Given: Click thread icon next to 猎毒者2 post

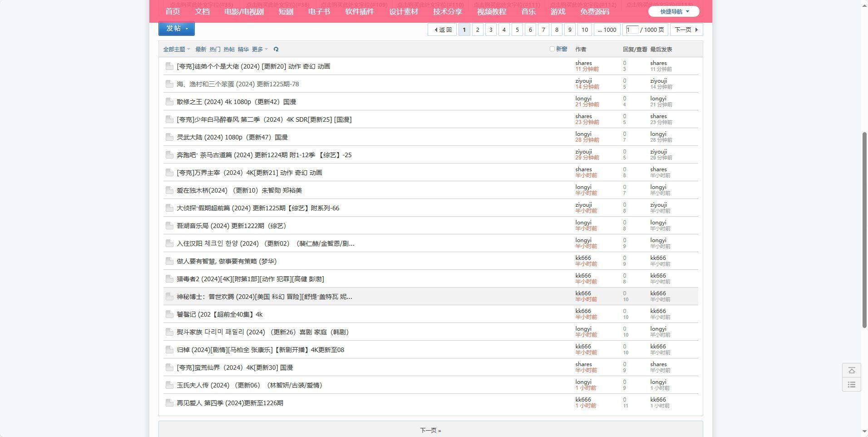Looking at the screenshot, I should pos(169,279).
